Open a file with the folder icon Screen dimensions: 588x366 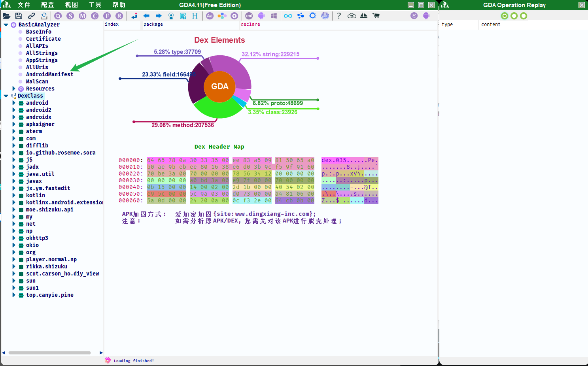tap(6, 16)
